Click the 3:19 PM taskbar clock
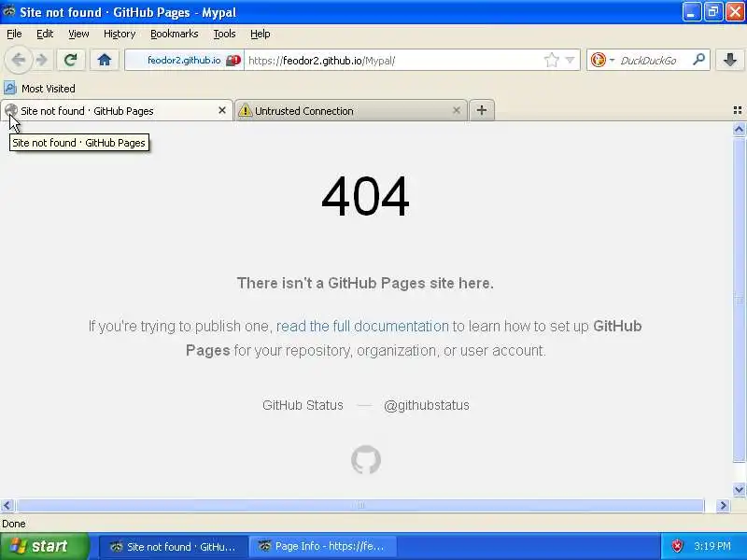 (712, 546)
